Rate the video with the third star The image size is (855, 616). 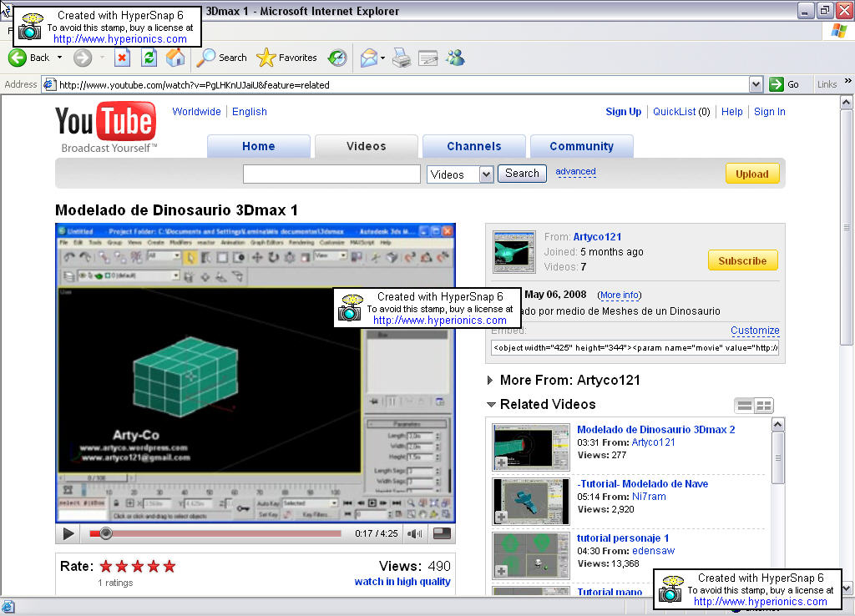coord(138,567)
